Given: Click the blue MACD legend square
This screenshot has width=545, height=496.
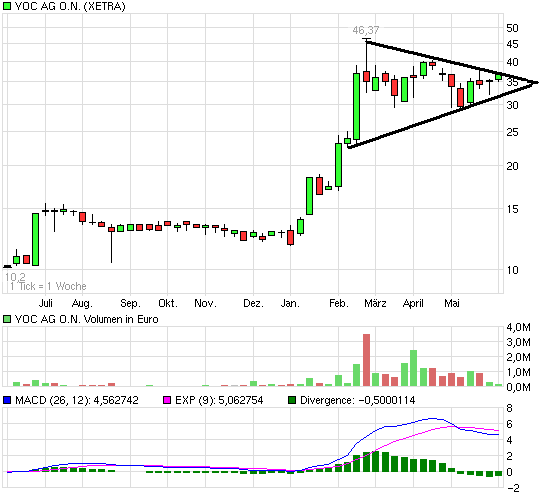Looking at the screenshot, I should pyautogui.click(x=7, y=400).
